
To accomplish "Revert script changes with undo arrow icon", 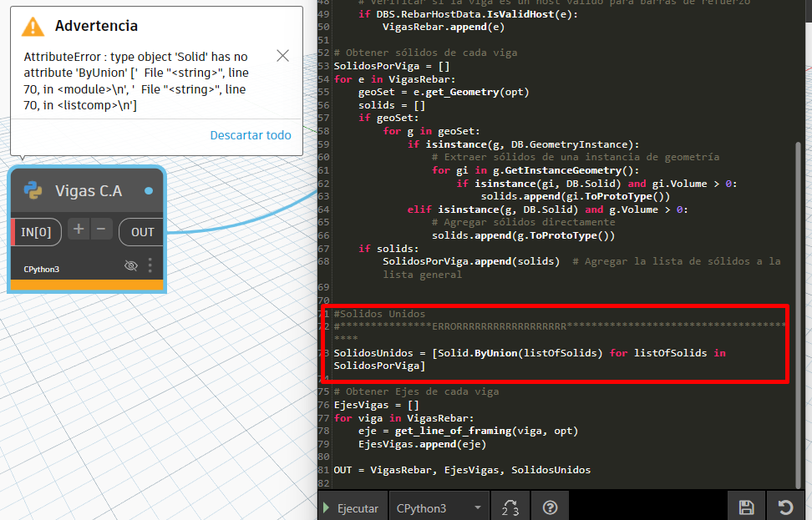I will 785,507.
